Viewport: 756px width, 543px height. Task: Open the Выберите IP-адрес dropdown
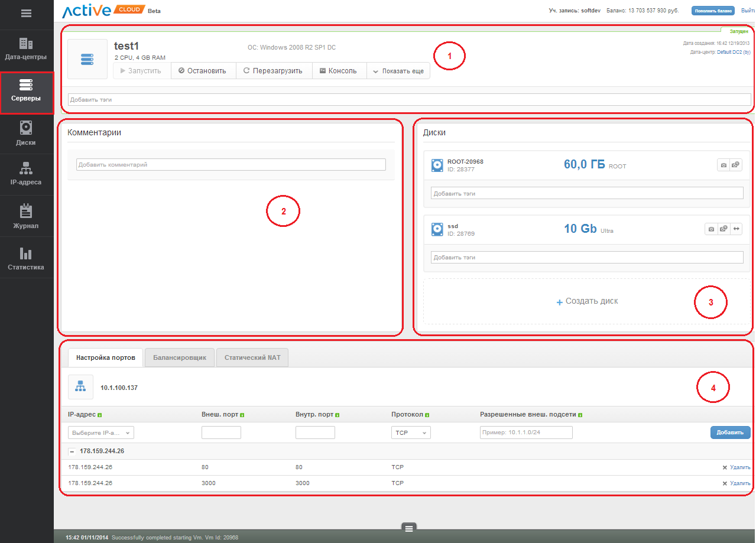click(x=101, y=433)
